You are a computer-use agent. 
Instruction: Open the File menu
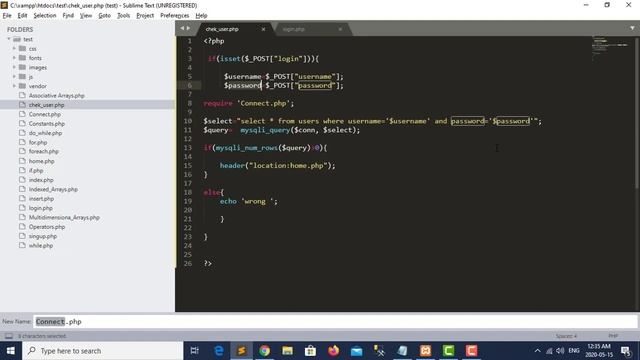(7, 16)
